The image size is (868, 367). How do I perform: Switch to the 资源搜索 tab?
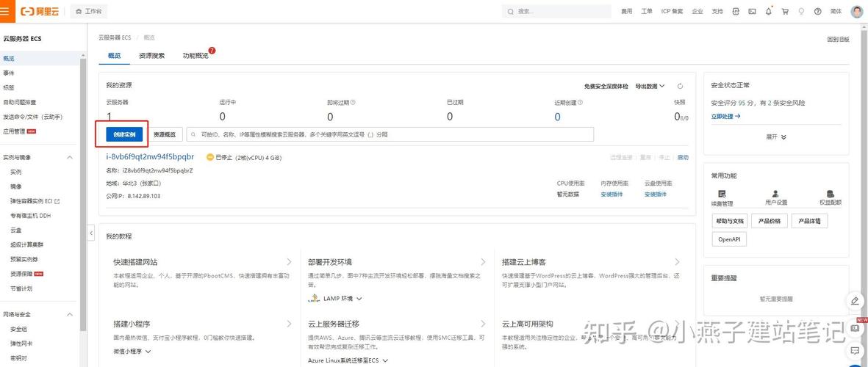coord(151,55)
